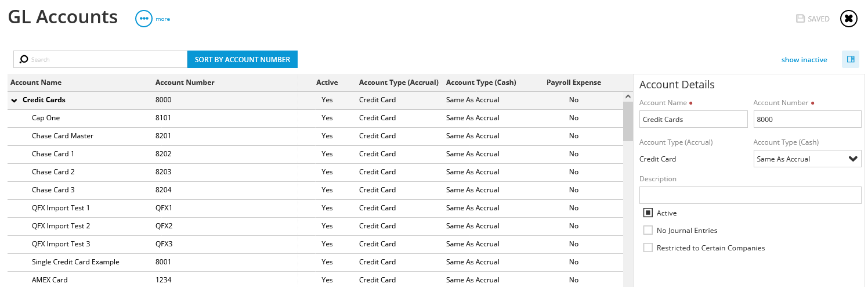Click the Account Name field containing Credit Cards
Image resolution: width=868 pixels, height=287 pixels.
pos(693,119)
